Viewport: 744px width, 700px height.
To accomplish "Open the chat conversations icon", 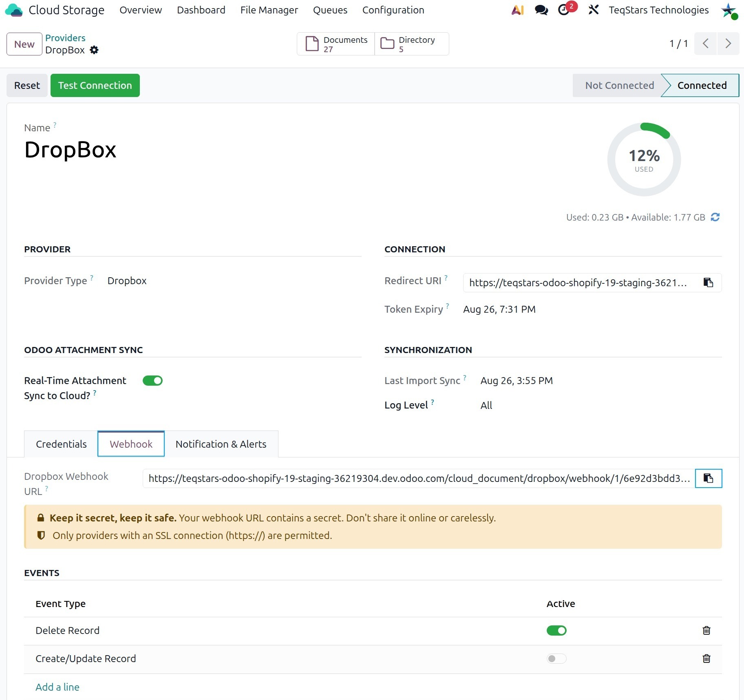I will [x=541, y=10].
